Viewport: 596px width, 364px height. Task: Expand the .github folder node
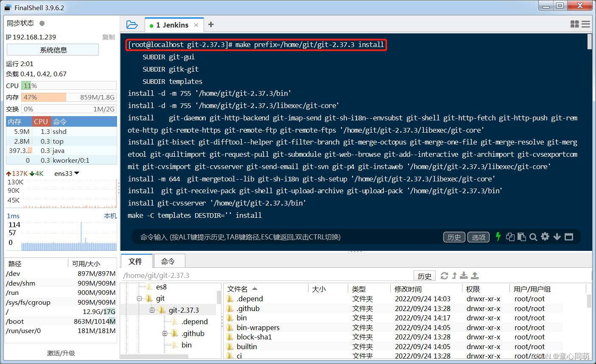pyautogui.click(x=165, y=333)
